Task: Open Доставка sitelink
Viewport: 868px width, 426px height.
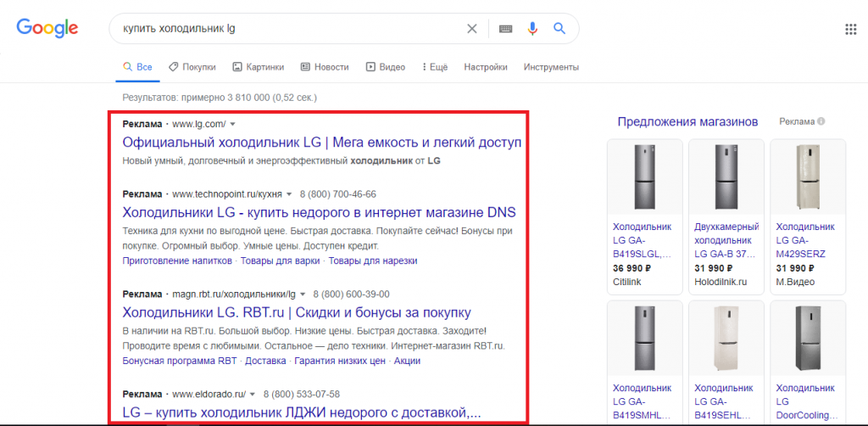Action: pyautogui.click(x=265, y=361)
